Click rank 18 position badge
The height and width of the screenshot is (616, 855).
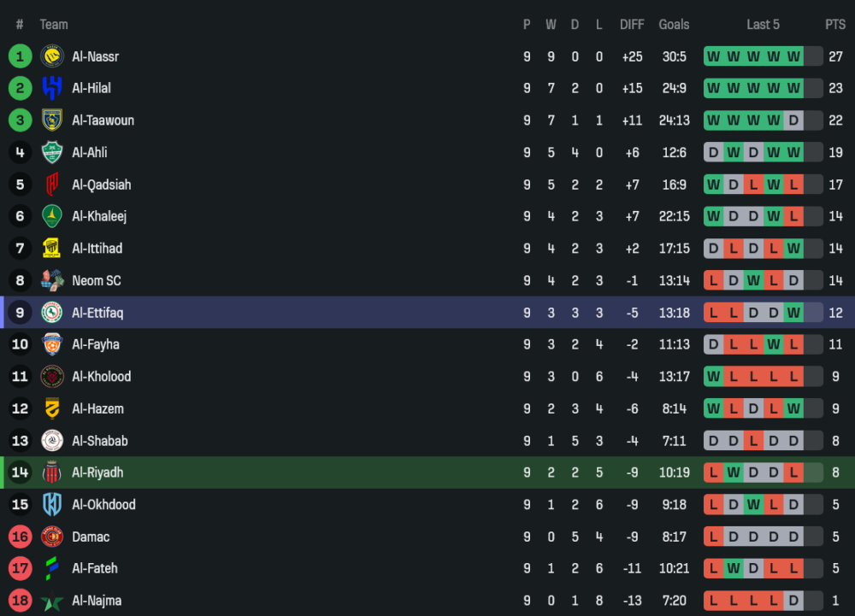(20, 601)
